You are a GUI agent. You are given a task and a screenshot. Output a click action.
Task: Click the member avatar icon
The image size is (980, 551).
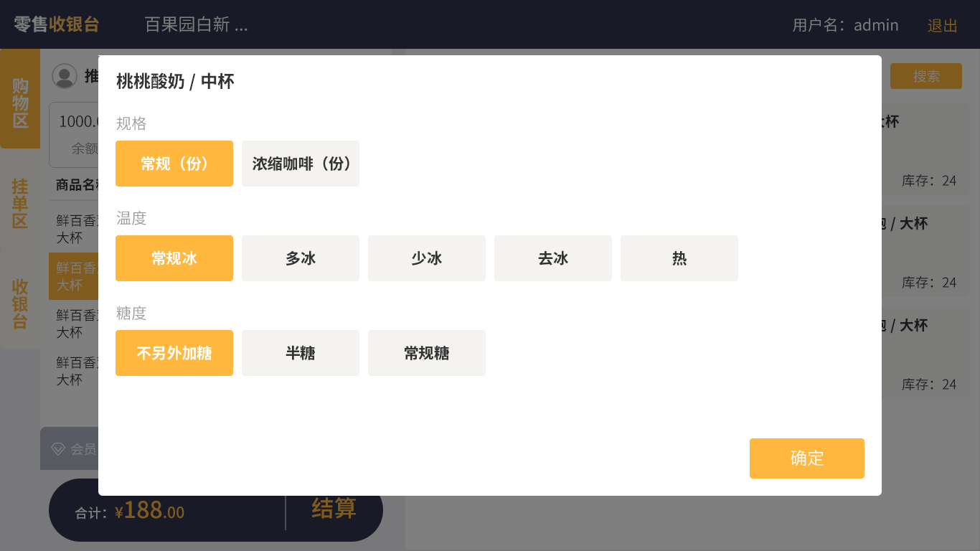pyautogui.click(x=65, y=76)
